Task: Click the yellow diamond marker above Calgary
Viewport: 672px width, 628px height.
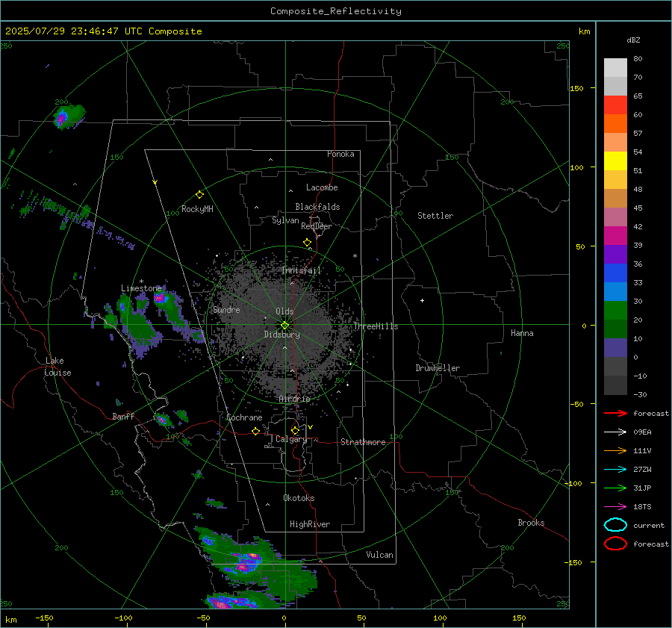Action: 295,430
